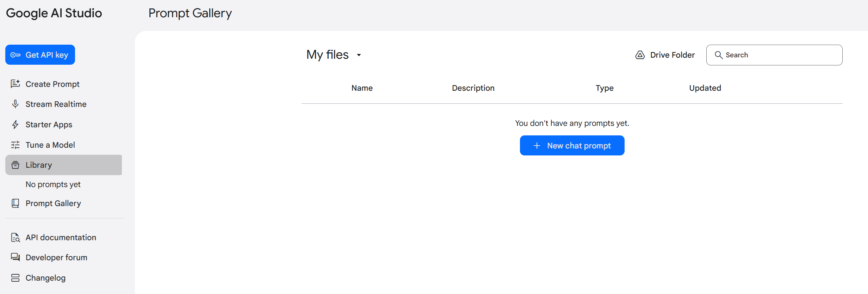Click the API documentation page icon

pos(15,237)
